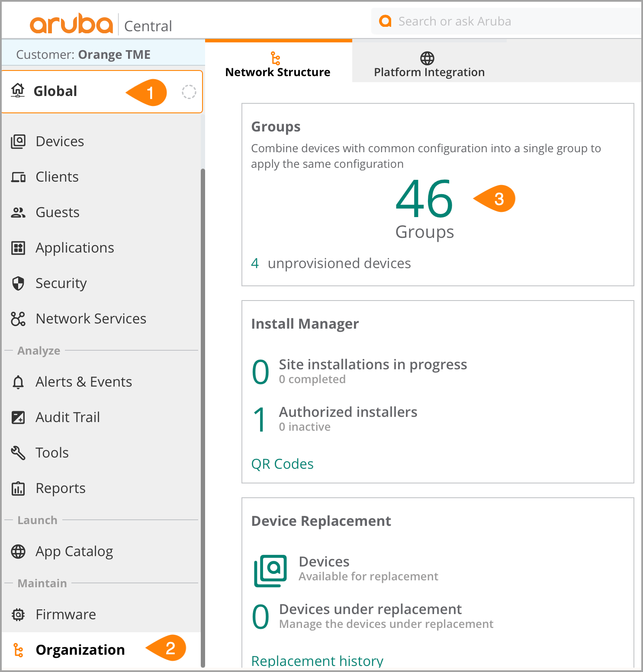Click the Aruba logo
Screen dimensions: 643x672
[71, 24]
